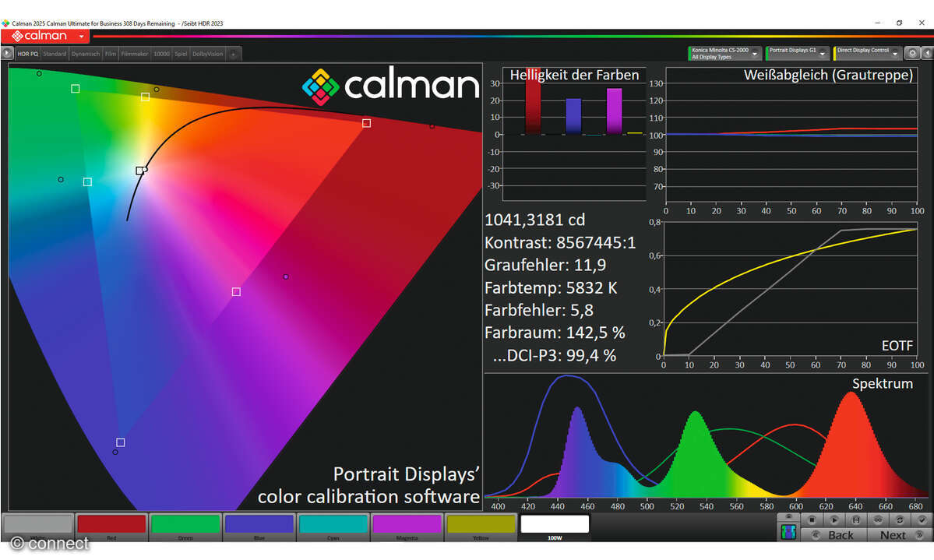Switch to the Filmmaker tab
This screenshot has width=934, height=560.
pyautogui.click(x=135, y=55)
